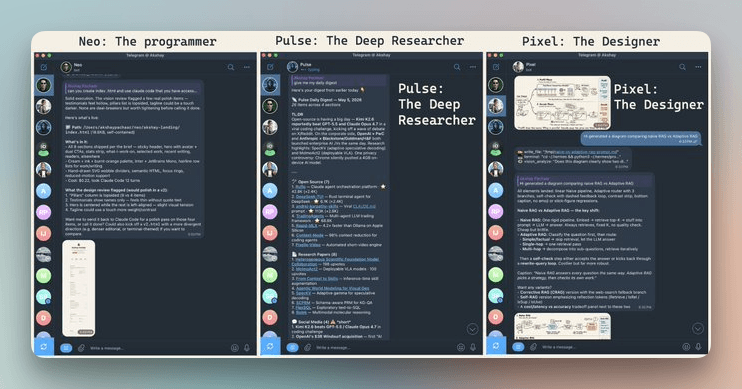Click the blue sync icon in Neo window

(x=44, y=347)
